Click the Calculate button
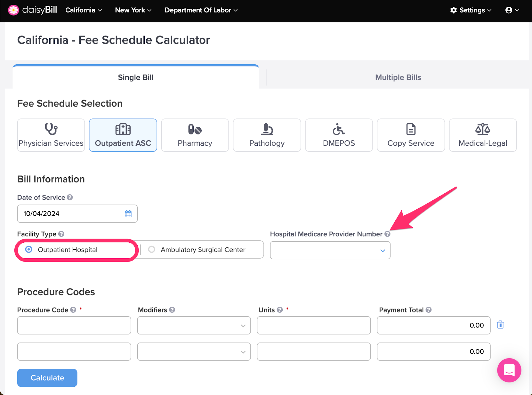The width and height of the screenshot is (532, 395). pyautogui.click(x=47, y=378)
